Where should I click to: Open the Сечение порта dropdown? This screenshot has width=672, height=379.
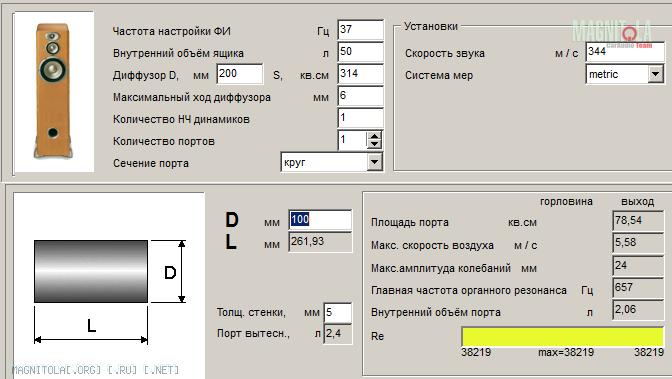tap(375, 162)
